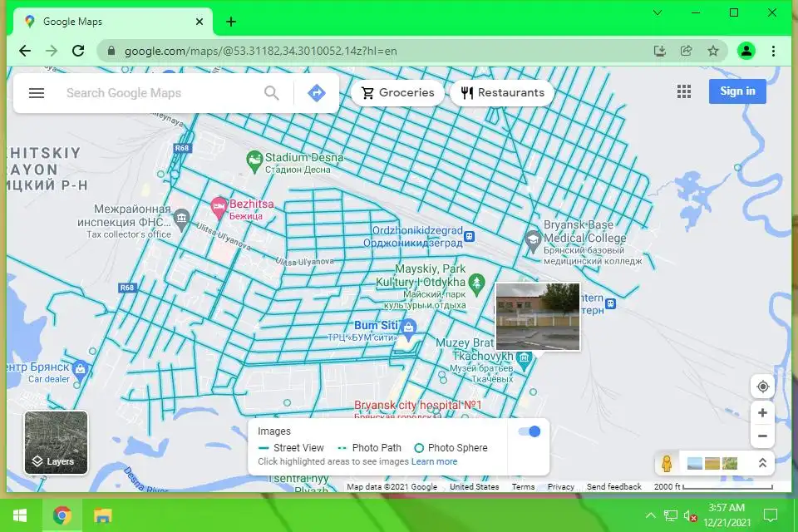This screenshot has width=798, height=532.
Task: Select the Tax collector's office marker
Action: click(181, 219)
